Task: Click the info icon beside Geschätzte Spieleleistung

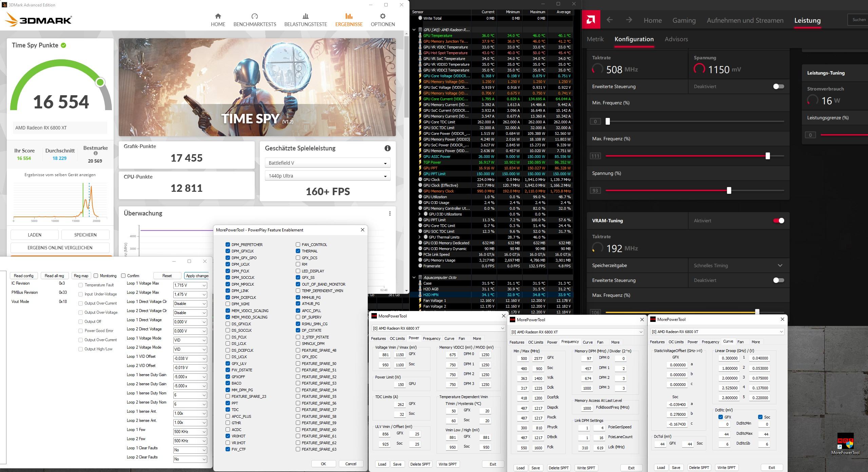Action: pos(387,148)
